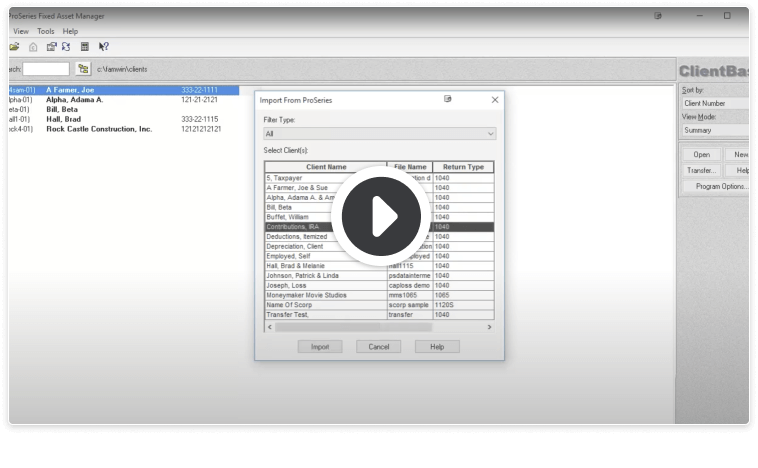
Task: Click the 1120S return type cell
Action: (463, 305)
